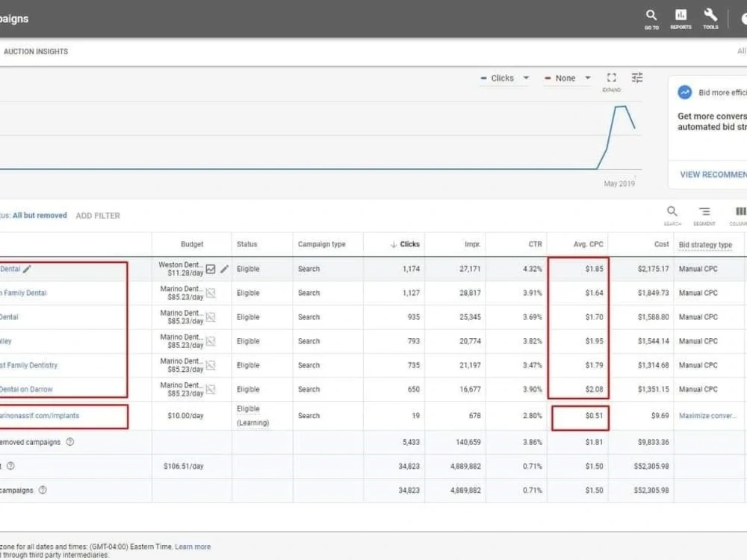
Task: Open chart adjust settings icon
Action: [637, 78]
